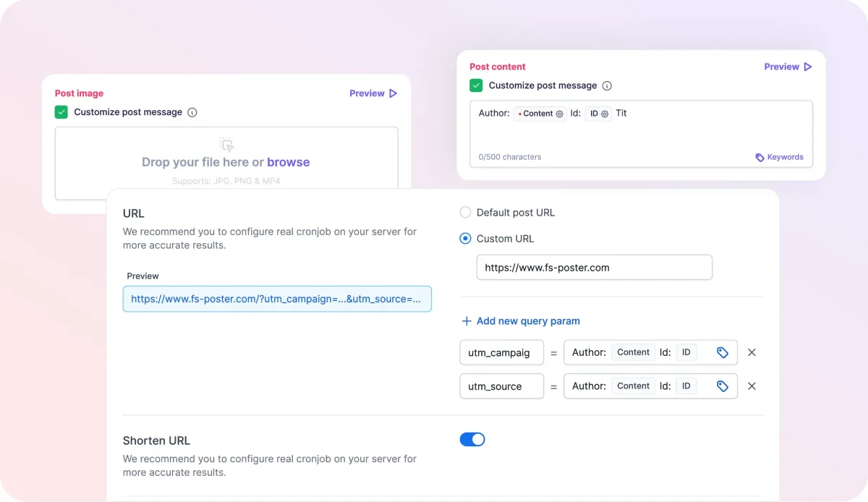Click Add new query param link
The image size is (868, 502).
528,321
